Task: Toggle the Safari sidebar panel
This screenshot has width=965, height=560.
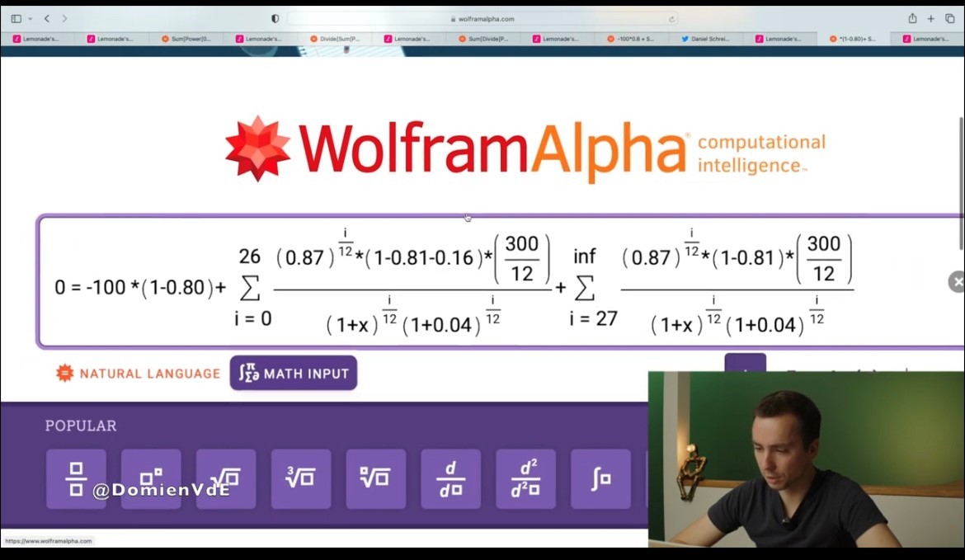Action: point(16,19)
